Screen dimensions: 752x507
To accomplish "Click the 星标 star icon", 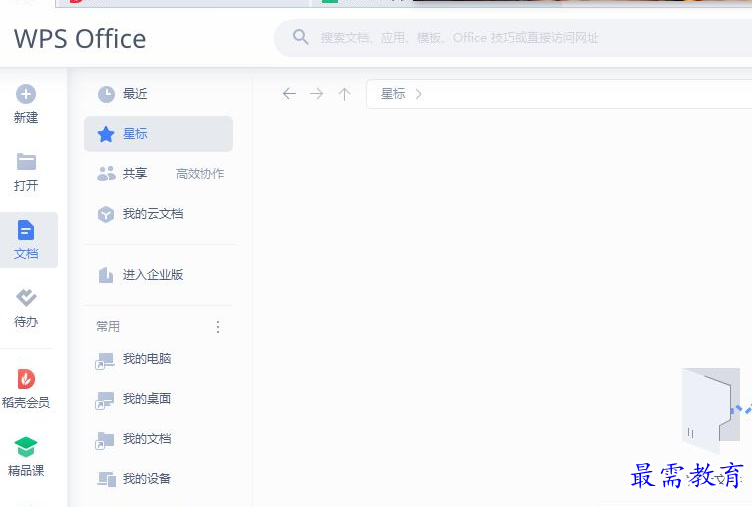I will point(106,134).
